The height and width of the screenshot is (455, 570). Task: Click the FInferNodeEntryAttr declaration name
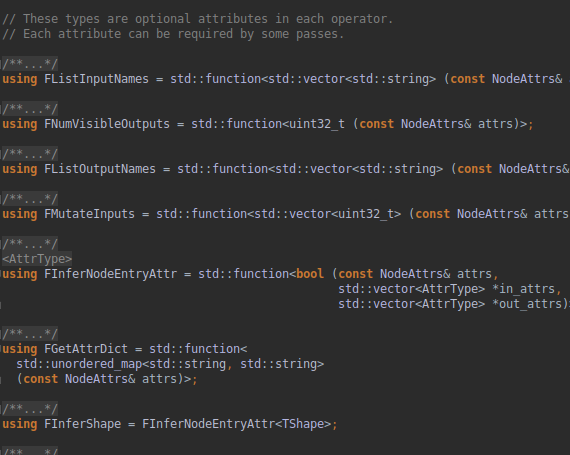click(111, 274)
